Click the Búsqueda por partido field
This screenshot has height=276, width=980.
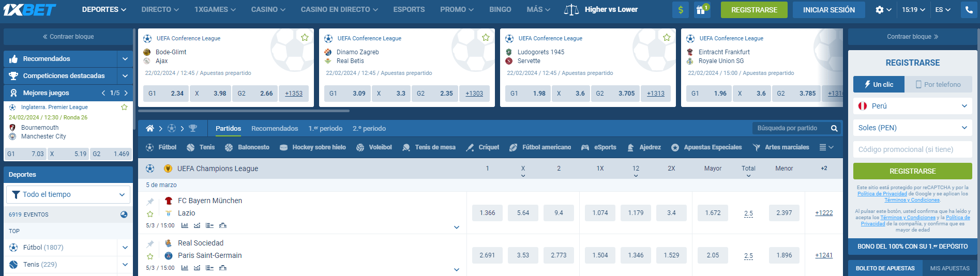click(791, 128)
